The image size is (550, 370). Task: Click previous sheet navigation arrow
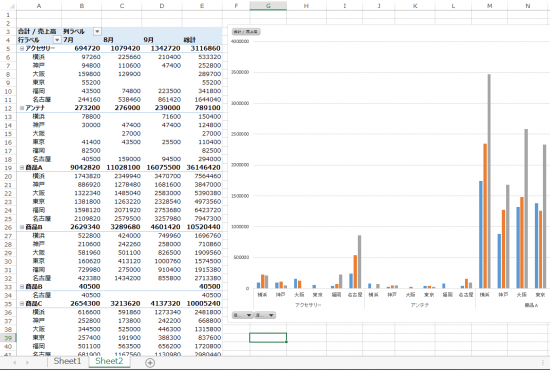point(14,362)
